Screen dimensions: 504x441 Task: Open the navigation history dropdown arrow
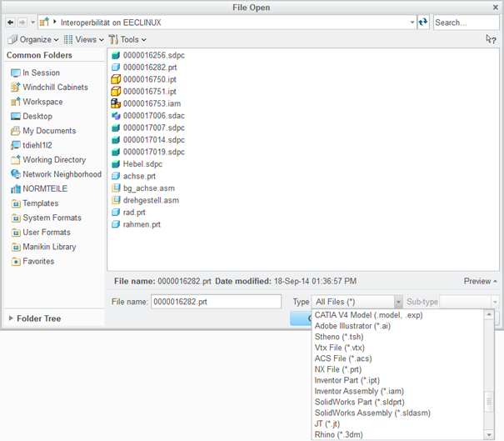pyautogui.click(x=32, y=23)
